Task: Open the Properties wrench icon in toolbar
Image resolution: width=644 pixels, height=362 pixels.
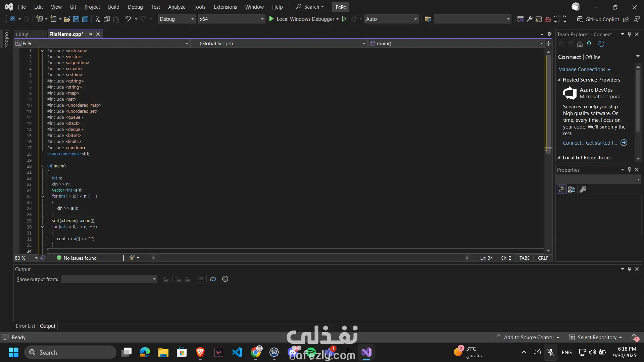Action: (x=530, y=19)
